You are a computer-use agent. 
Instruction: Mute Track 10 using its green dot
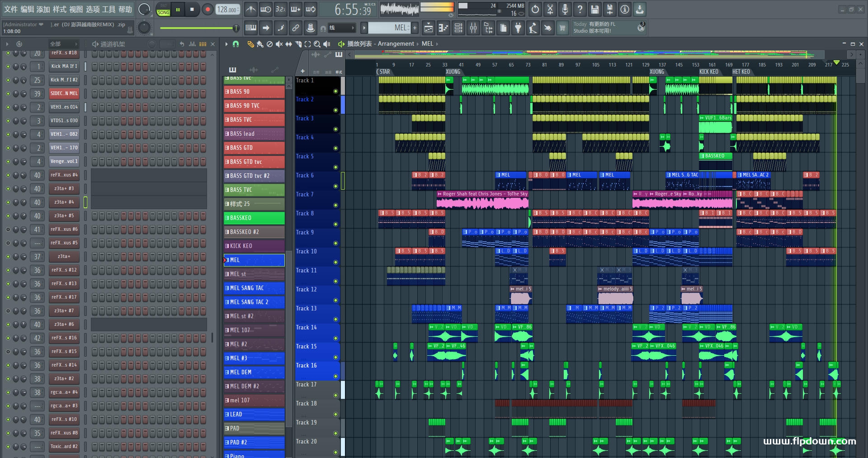tap(335, 262)
